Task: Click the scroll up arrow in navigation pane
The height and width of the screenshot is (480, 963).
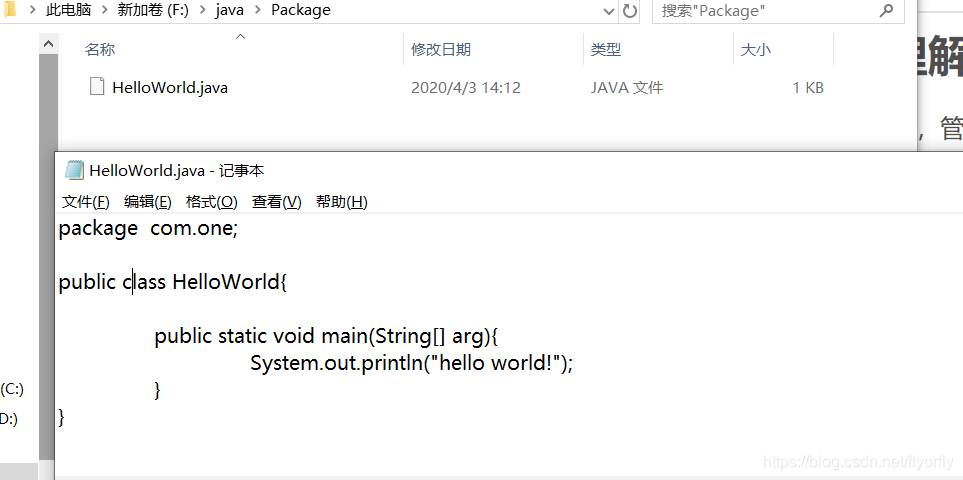Action: (48, 44)
